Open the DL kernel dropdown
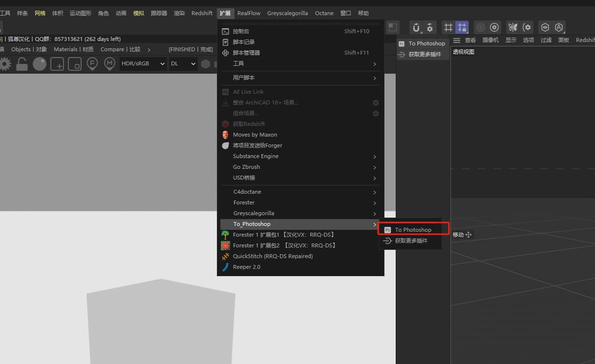 (x=183, y=63)
